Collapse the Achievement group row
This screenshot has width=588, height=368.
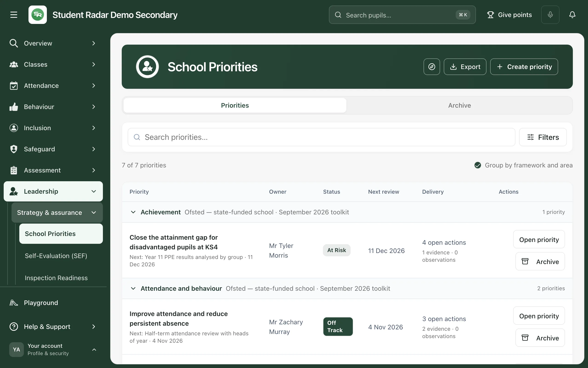tap(133, 212)
